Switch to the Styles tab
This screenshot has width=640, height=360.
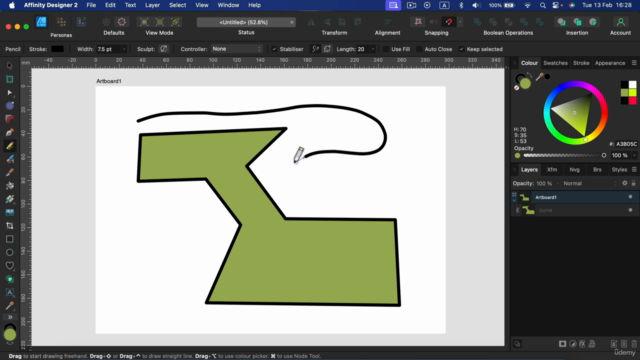pyautogui.click(x=619, y=169)
